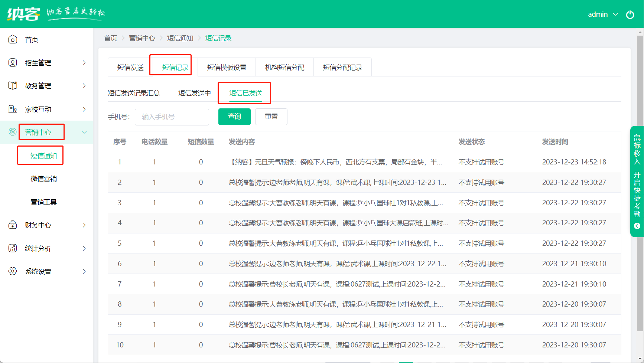The image size is (644, 363).
Task: Click the 系统设置 gear icon
Action: pyautogui.click(x=13, y=271)
